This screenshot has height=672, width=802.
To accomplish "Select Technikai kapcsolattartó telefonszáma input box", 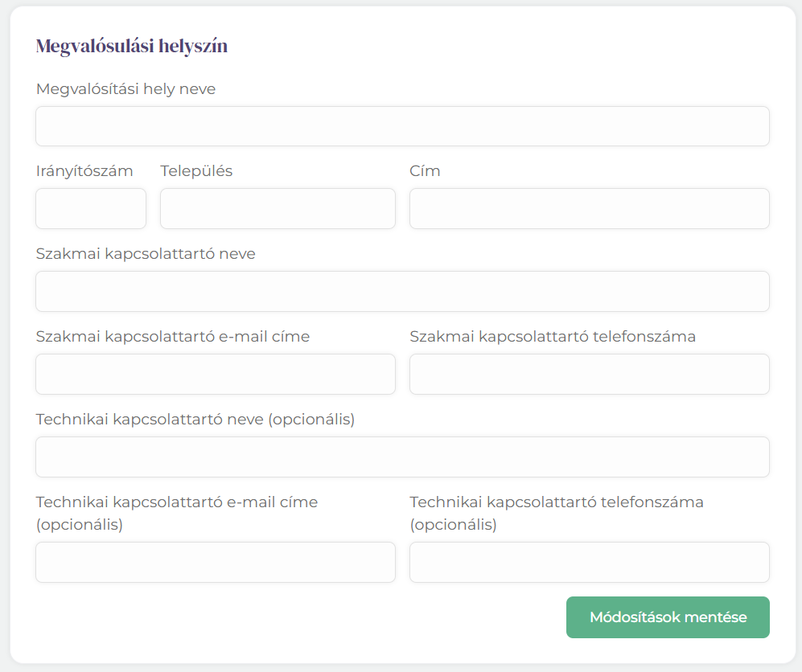I will click(589, 562).
